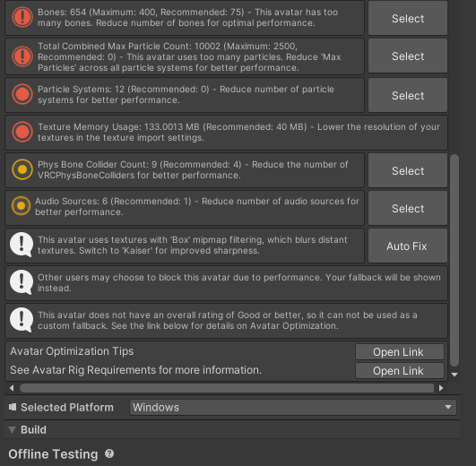Click the horizontal scrollbar left arrow
Image resolution: width=476 pixels, height=466 pixels.
12,388
